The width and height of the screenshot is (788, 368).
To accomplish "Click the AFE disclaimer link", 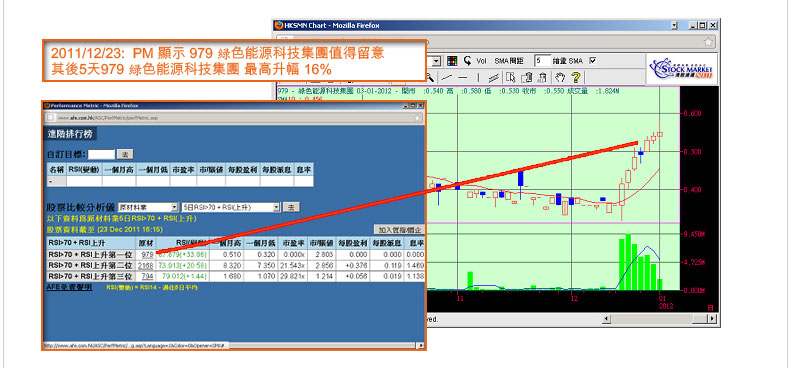I will 69,287.
